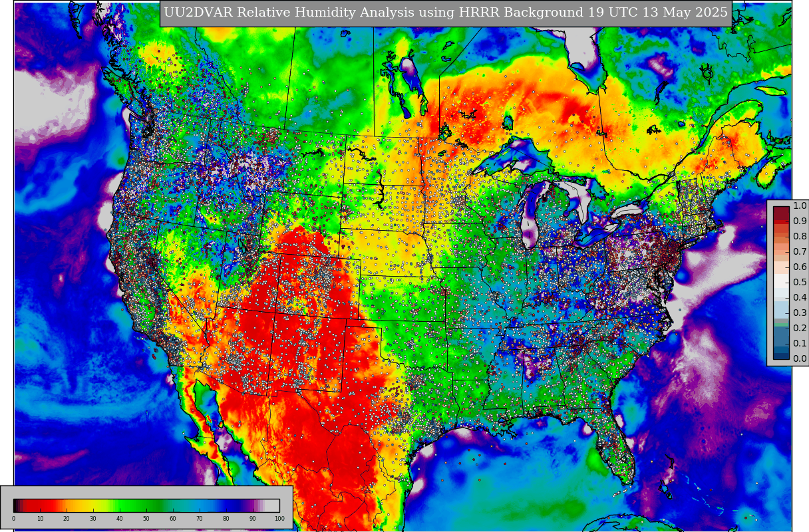809x532 pixels.
Task: Click the '0.8' label on right colorbar
Action: pyautogui.click(x=800, y=237)
